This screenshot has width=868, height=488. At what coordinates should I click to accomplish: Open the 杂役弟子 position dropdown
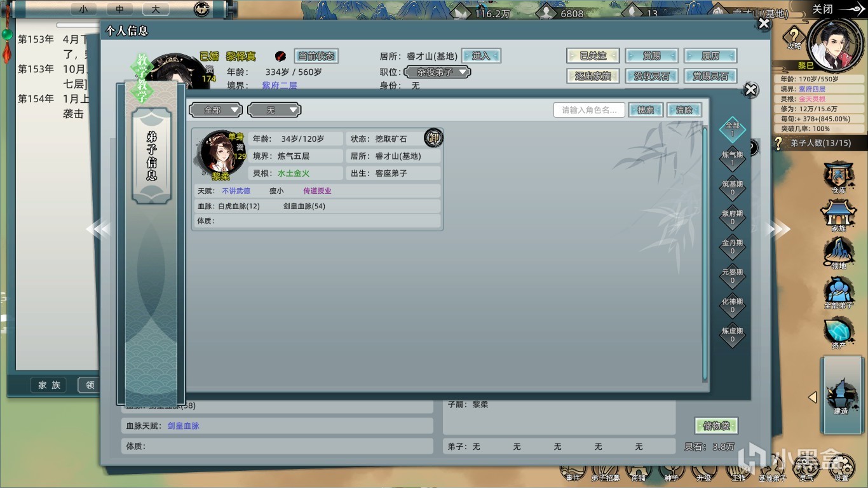click(x=437, y=72)
